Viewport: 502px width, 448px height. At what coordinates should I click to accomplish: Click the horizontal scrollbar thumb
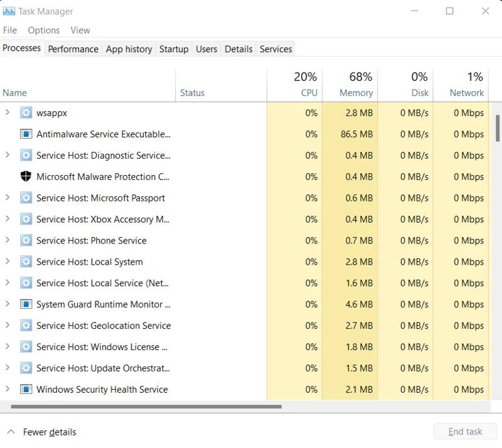point(146,407)
